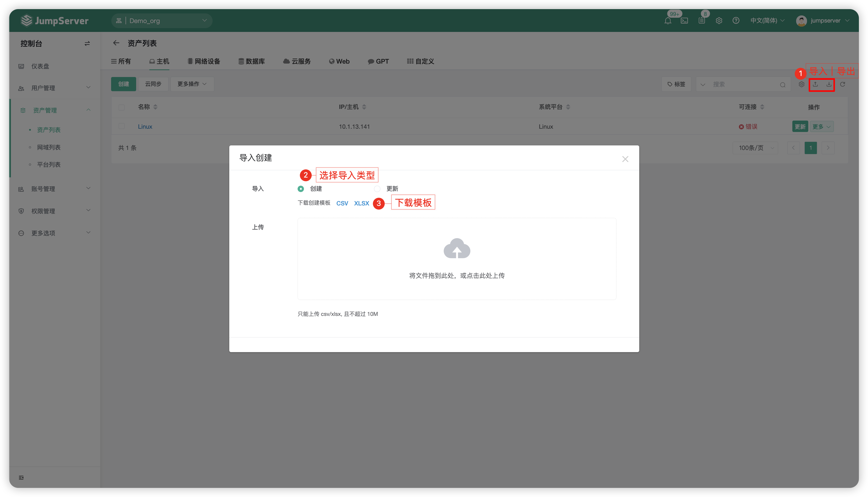The width and height of the screenshot is (868, 497).
Task: Switch to the GPT tab
Action: (x=378, y=62)
